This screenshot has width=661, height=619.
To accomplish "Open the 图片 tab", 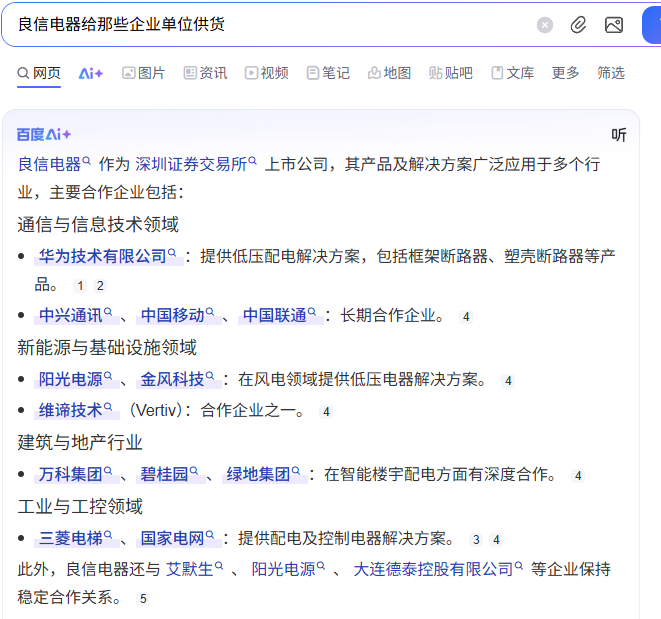I will tap(143, 73).
